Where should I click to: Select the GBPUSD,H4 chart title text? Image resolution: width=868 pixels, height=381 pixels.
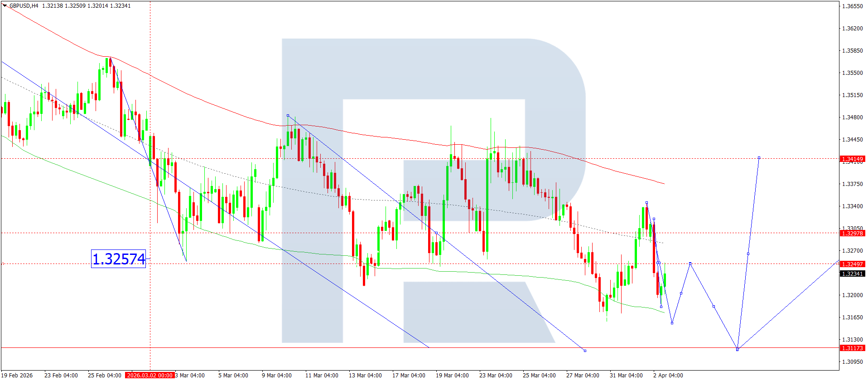pyautogui.click(x=24, y=6)
